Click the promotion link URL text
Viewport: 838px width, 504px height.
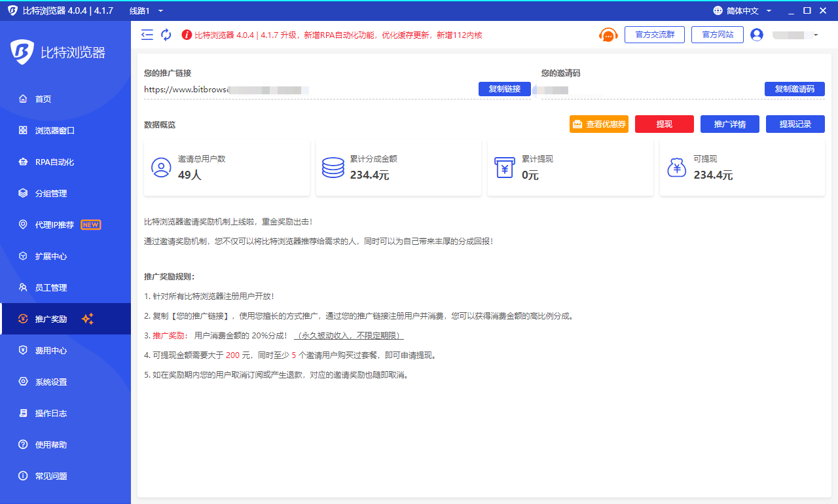[226, 90]
